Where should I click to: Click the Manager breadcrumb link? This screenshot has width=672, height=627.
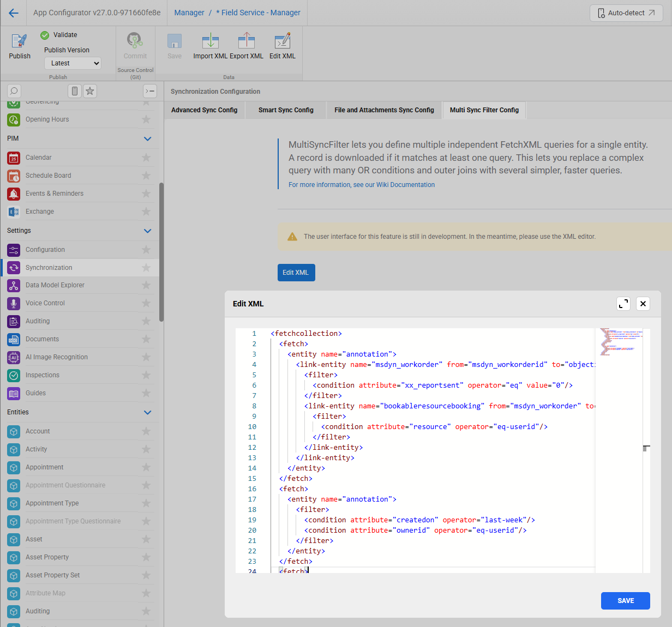click(189, 13)
